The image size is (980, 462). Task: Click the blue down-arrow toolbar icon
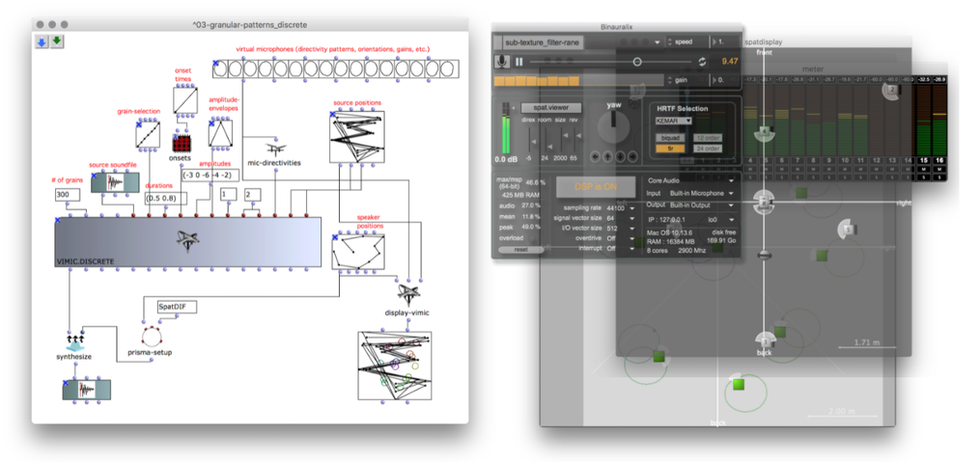click(x=42, y=41)
